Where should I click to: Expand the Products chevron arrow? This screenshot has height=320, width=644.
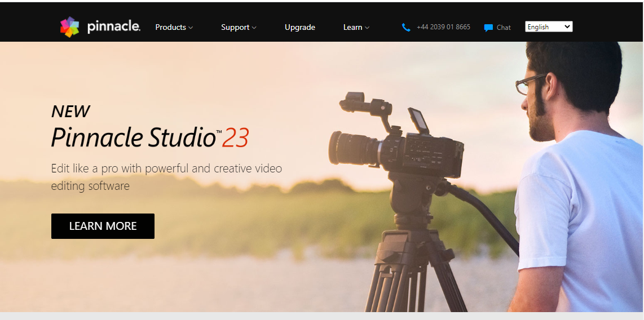(x=191, y=28)
